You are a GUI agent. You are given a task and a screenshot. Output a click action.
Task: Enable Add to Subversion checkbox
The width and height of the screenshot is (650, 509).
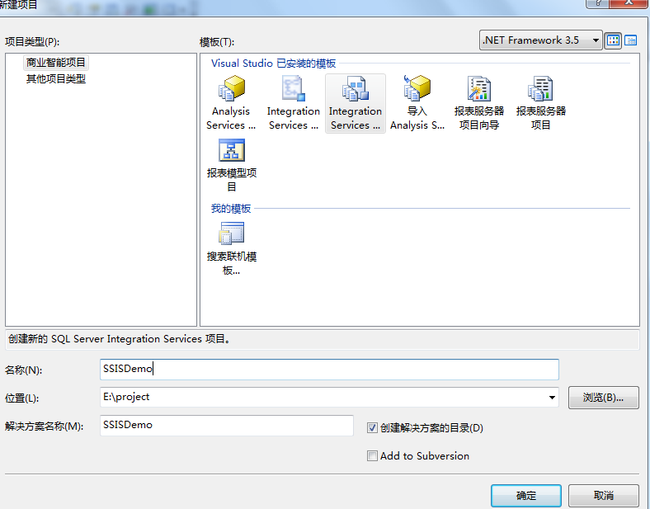[372, 456]
